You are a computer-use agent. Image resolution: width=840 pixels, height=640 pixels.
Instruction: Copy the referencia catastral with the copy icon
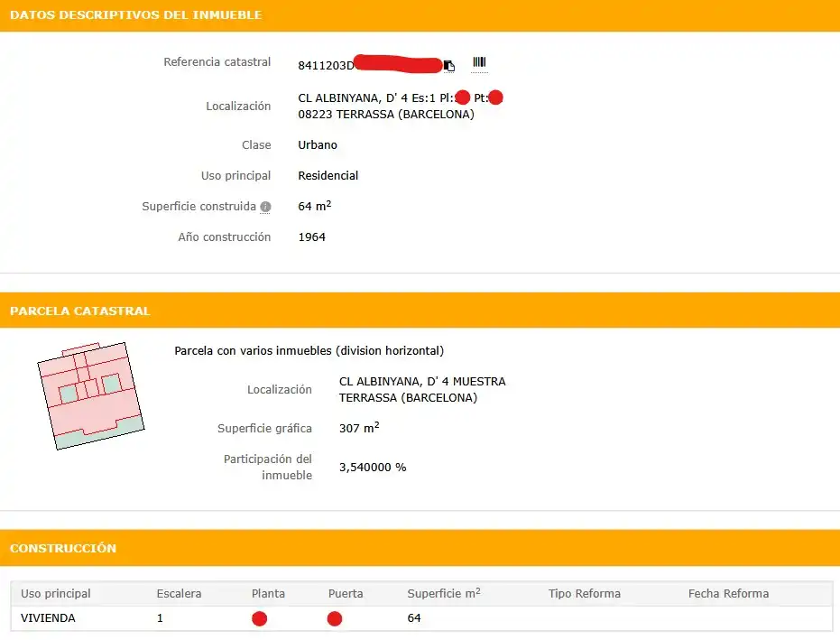[x=449, y=66]
